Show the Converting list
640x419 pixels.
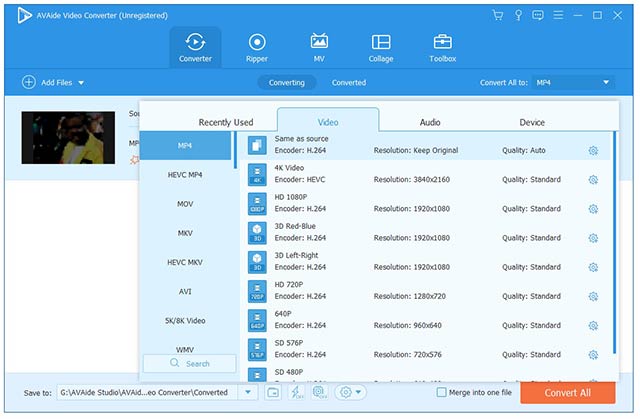287,82
